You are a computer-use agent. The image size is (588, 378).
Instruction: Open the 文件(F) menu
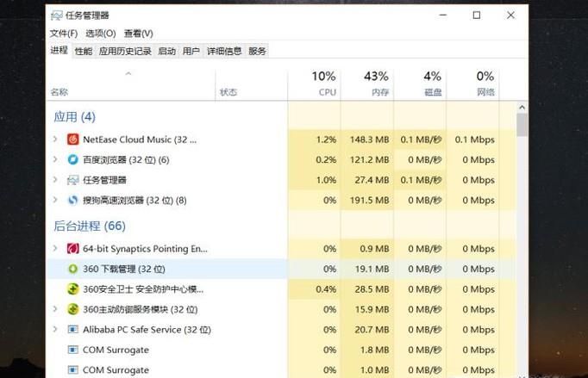pyautogui.click(x=64, y=34)
